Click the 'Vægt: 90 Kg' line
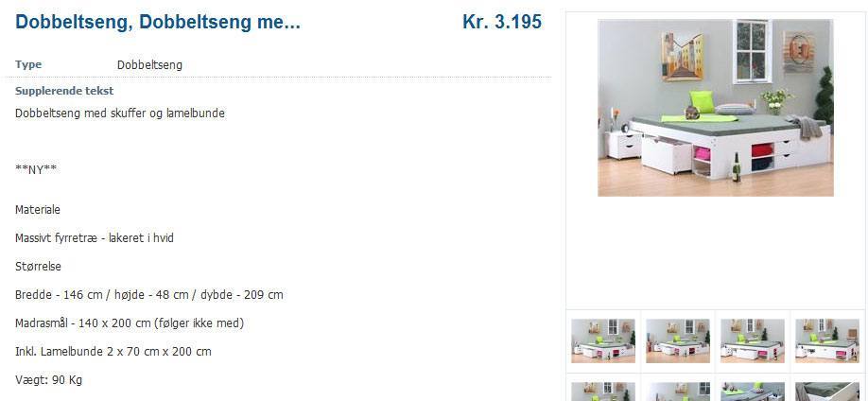Screen dimensions: 868x401 point(49,380)
